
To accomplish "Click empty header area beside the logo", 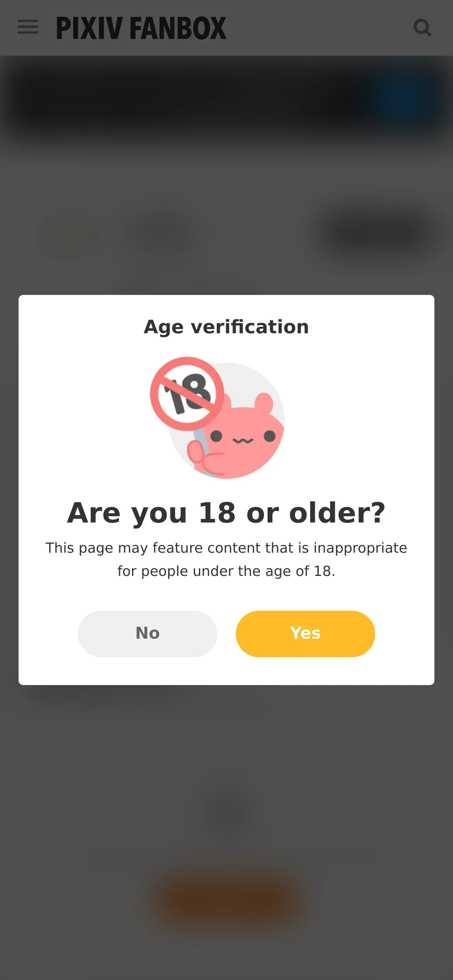I will [319, 28].
